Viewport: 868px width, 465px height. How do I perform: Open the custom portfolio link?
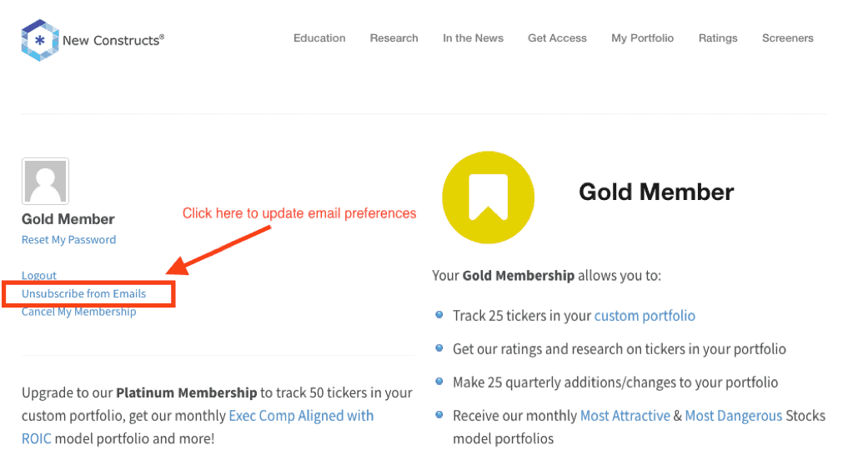click(645, 316)
